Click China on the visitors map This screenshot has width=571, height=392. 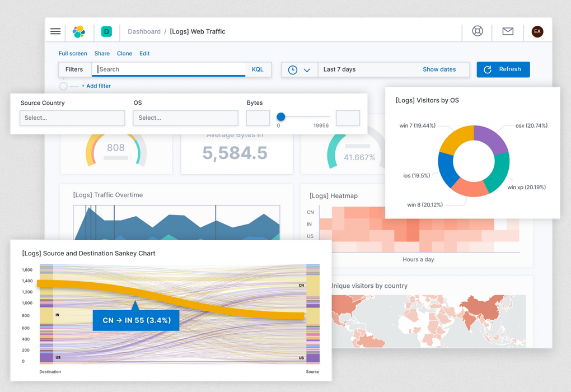[x=484, y=308]
